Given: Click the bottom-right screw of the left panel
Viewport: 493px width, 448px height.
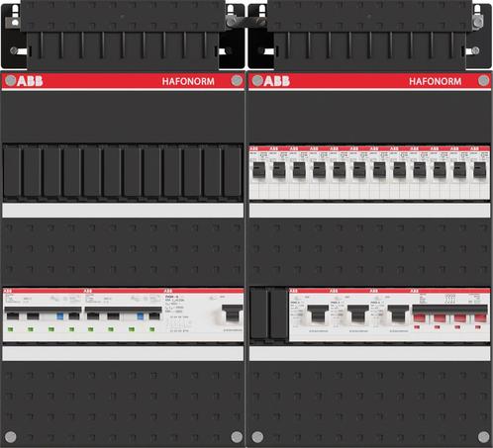Looking at the screenshot, I should point(237,437).
